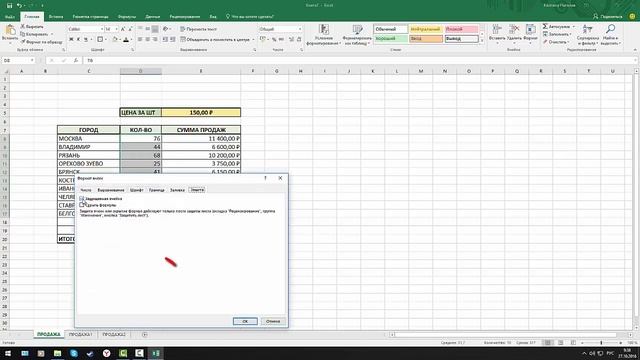Click the Share (Поделиться) button
The image size is (640, 360).
tap(608, 17)
